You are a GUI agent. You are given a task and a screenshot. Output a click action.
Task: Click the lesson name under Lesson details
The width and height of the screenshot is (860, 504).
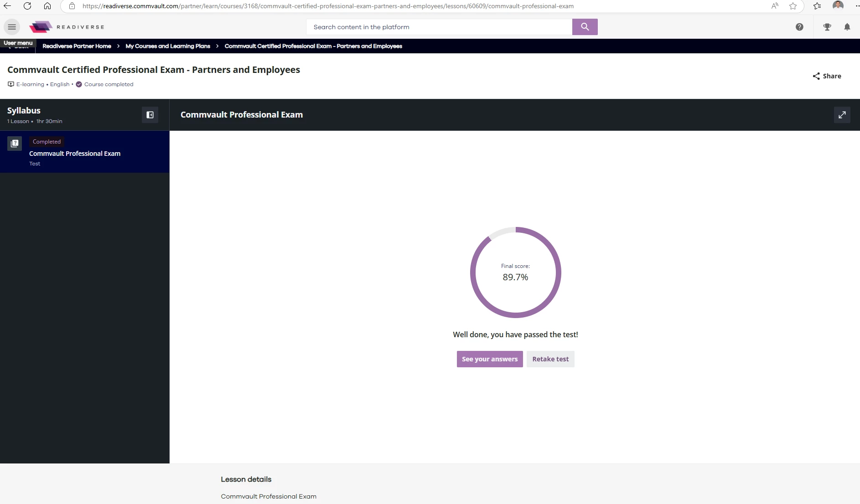[269, 496]
